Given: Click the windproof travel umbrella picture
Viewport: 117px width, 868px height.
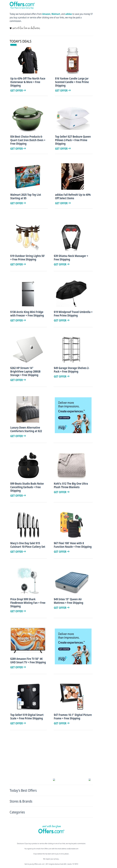Looking at the screenshot, I should (71, 293).
